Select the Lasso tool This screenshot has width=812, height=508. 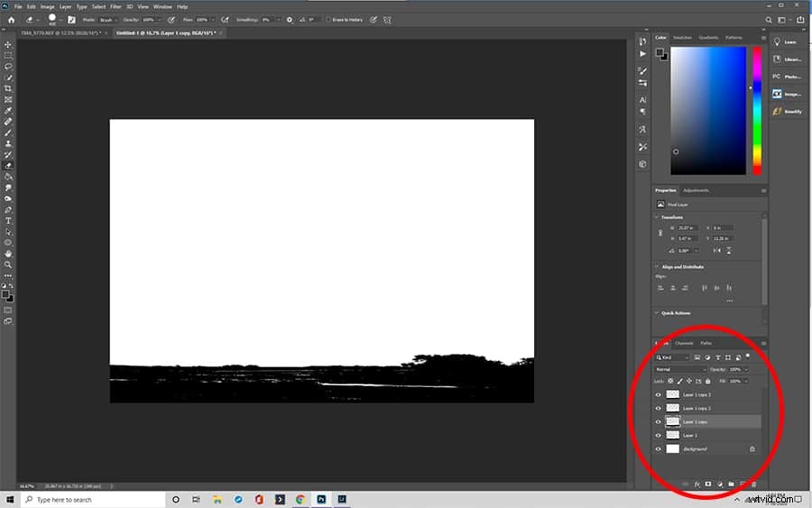[x=8, y=67]
